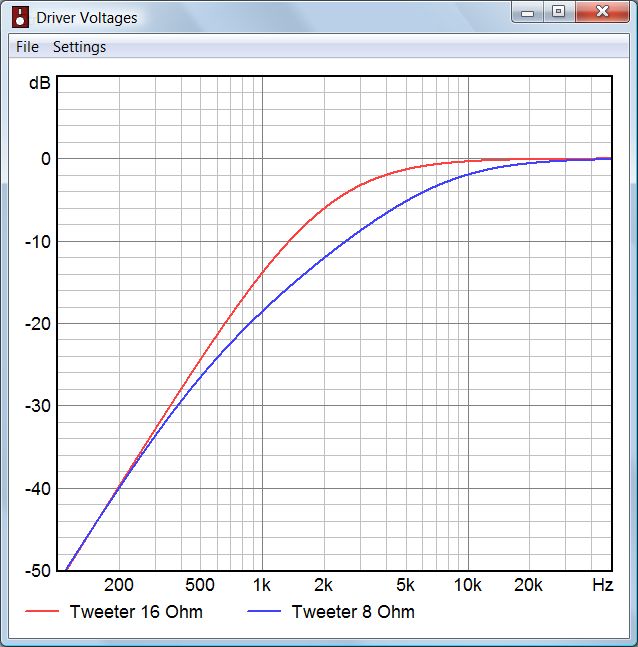
Task: Click the Driver Voltages window title
Action: point(87,18)
